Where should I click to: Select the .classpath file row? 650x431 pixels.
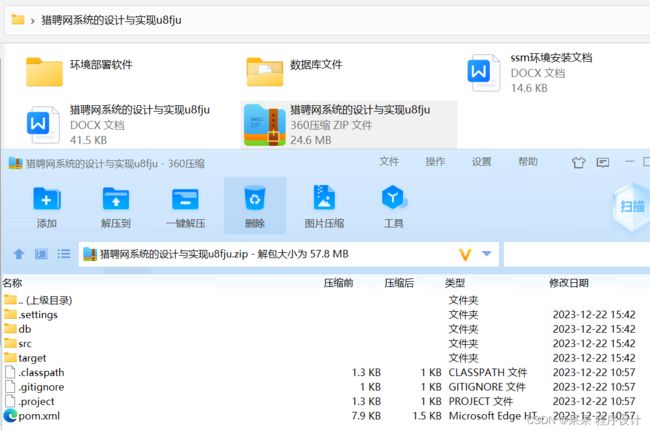(325, 373)
